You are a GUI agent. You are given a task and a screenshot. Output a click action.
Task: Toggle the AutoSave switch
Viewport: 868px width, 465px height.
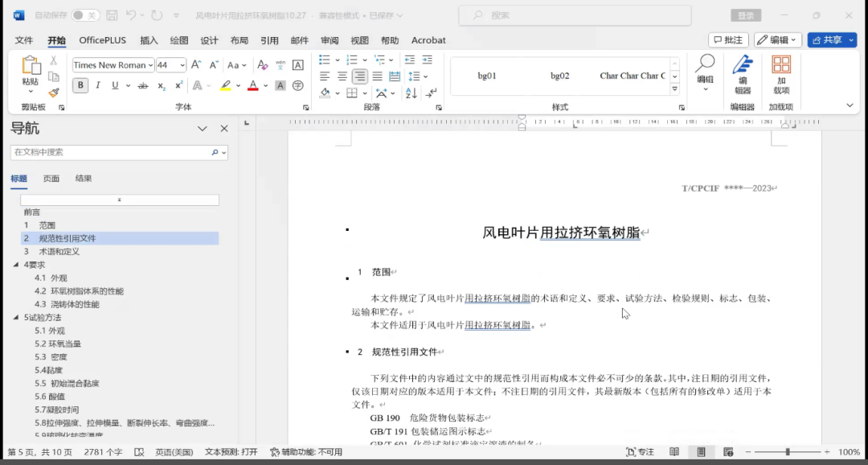coord(86,15)
